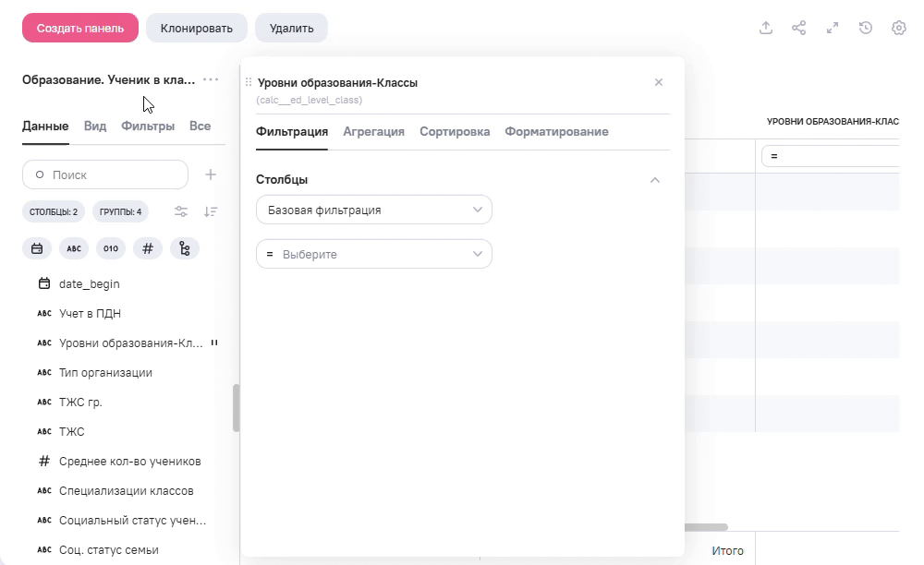924x565 pixels.
Task: Toggle the hash numeric type filter
Action: point(148,248)
